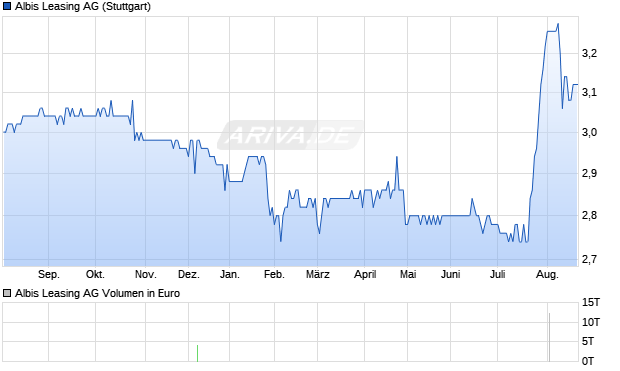
Task: Click the 2,8 price axis value
Action: tap(589, 216)
